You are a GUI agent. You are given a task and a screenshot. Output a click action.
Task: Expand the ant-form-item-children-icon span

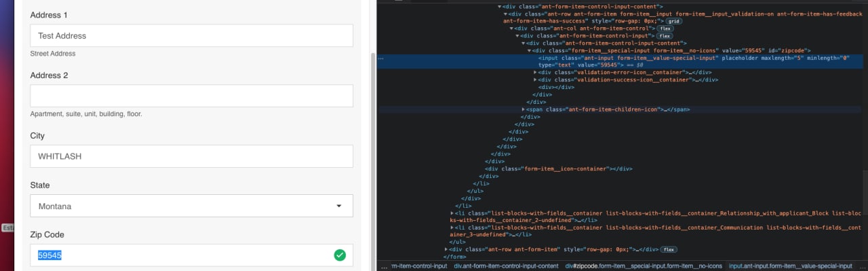point(524,109)
